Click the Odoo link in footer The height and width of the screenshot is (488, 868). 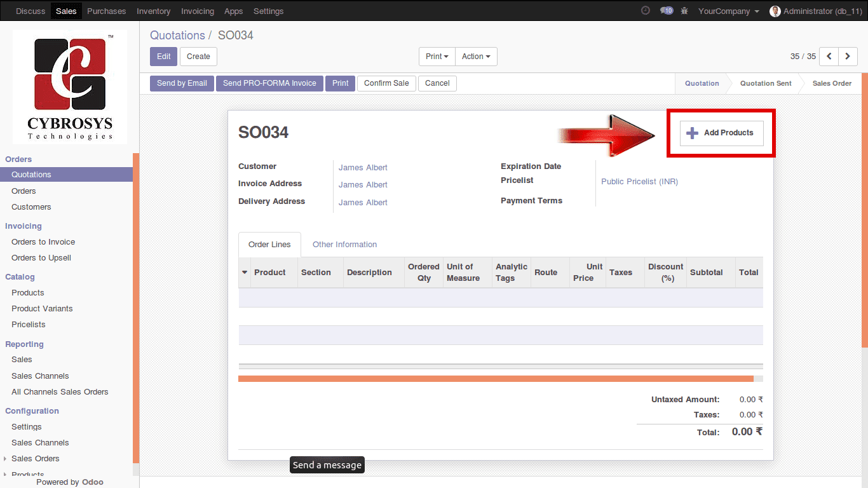[93, 482]
